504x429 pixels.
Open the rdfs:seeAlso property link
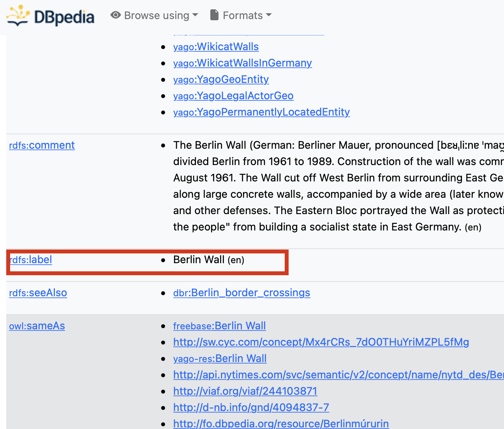point(38,293)
